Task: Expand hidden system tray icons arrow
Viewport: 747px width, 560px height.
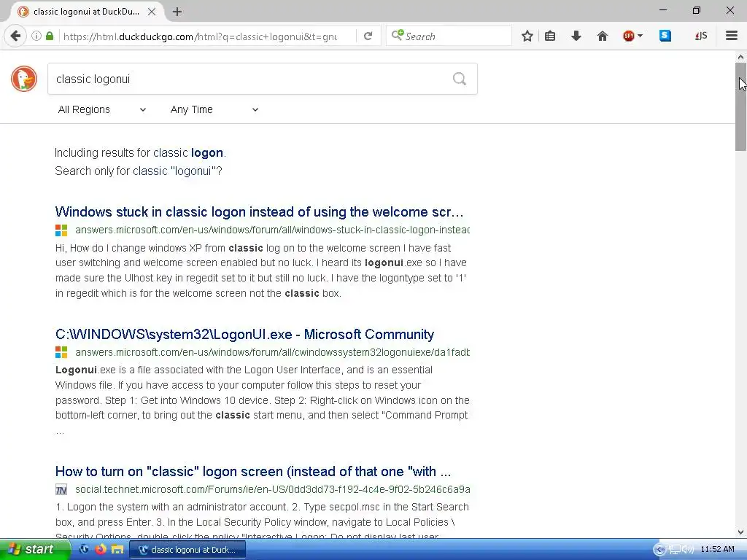Action: pyautogui.click(x=659, y=550)
